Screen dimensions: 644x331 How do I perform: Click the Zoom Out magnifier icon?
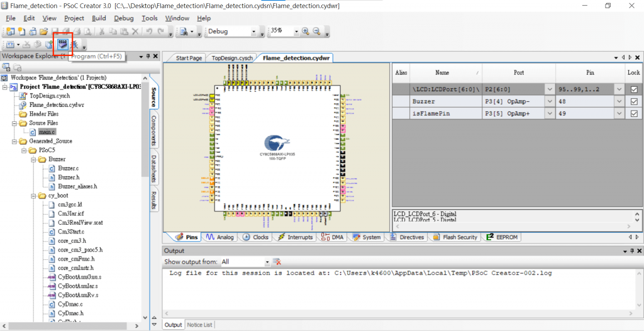317,31
